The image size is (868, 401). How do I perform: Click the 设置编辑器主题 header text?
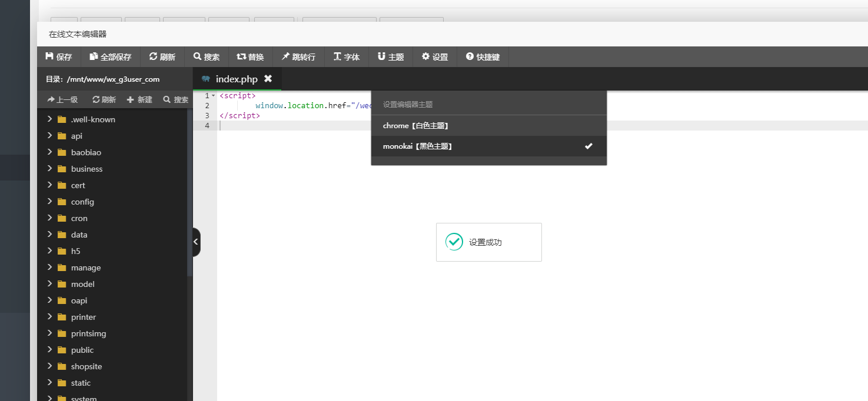click(408, 105)
